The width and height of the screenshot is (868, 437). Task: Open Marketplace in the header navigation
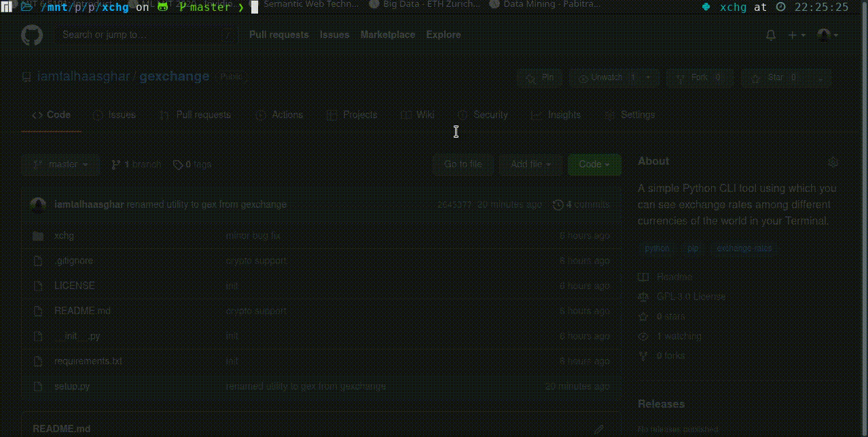pyautogui.click(x=388, y=35)
